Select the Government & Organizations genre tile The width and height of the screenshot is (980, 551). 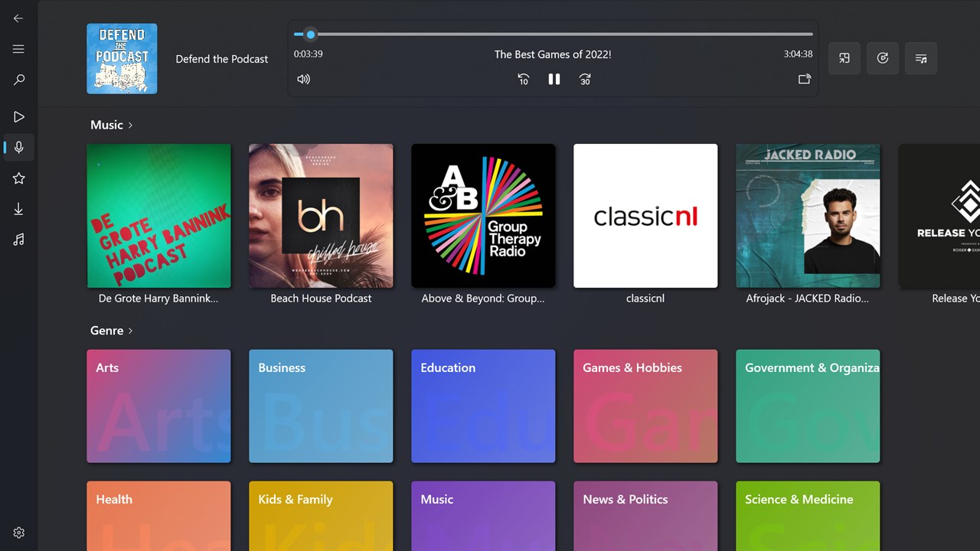(808, 406)
